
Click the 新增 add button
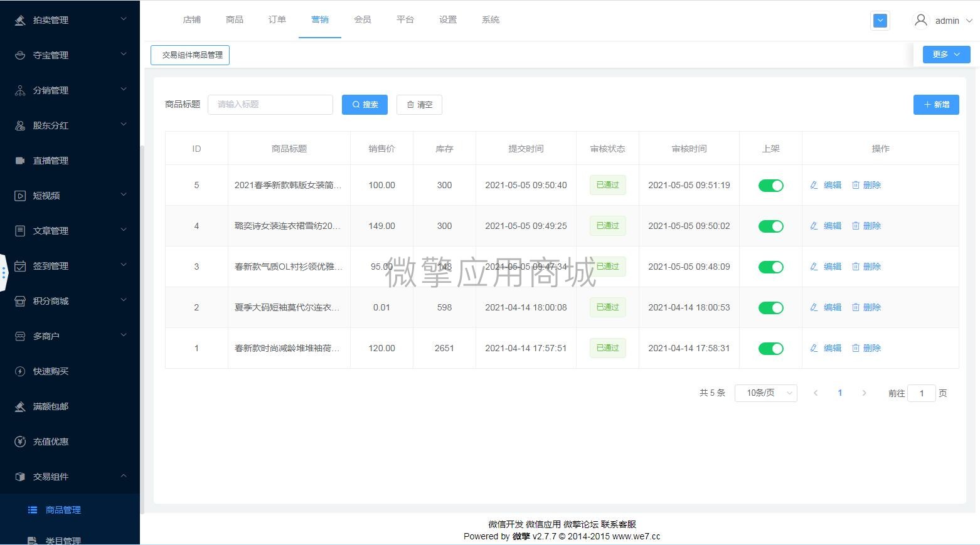[x=936, y=105]
